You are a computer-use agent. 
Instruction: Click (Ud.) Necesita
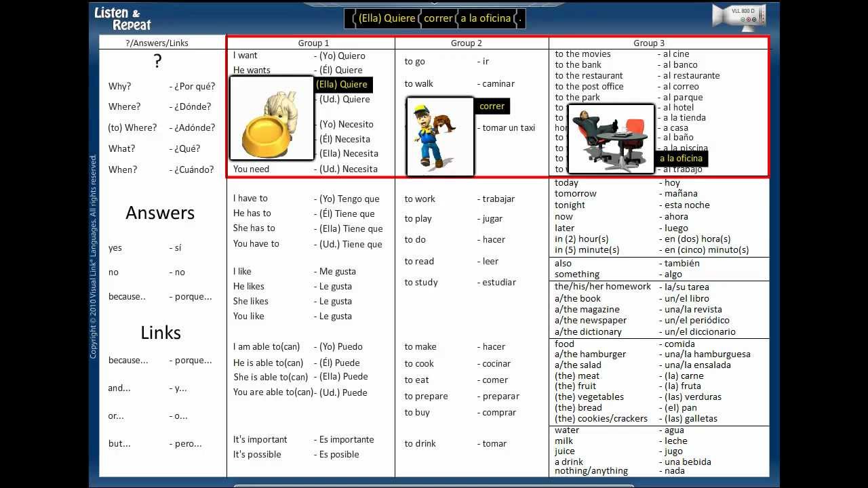click(349, 169)
